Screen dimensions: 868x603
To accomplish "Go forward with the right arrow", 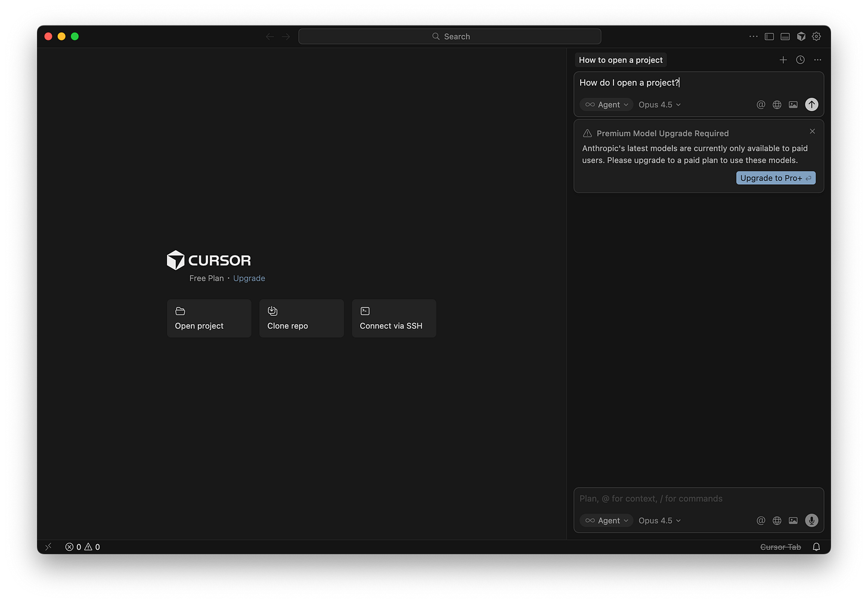I will click(286, 36).
